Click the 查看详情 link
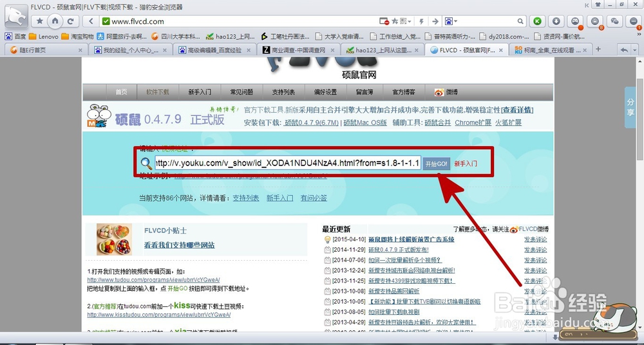 point(518,110)
